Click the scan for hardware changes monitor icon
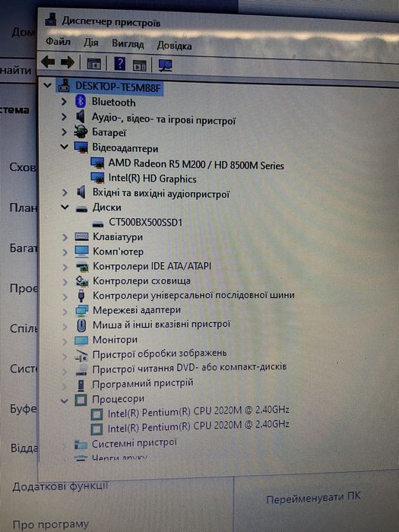 point(165,65)
